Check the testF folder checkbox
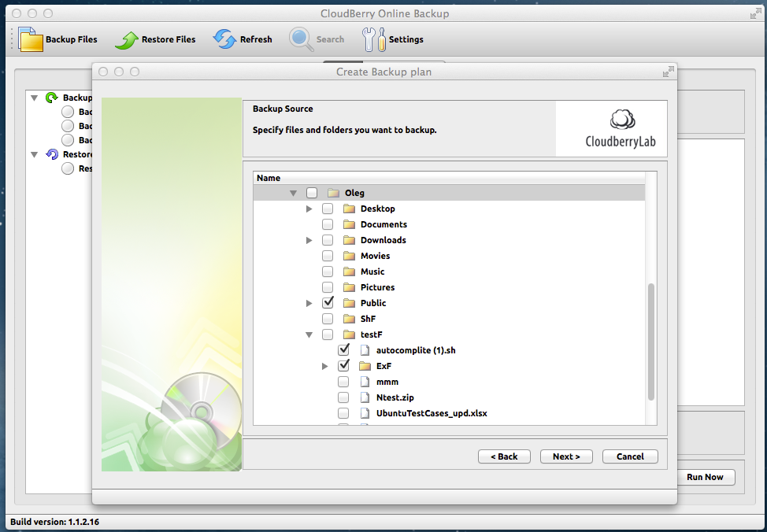This screenshot has height=532, width=767. 328,334
